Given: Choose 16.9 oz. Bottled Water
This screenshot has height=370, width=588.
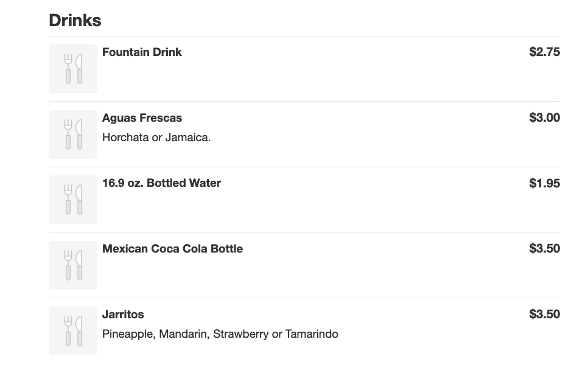Looking at the screenshot, I should 161,183.
